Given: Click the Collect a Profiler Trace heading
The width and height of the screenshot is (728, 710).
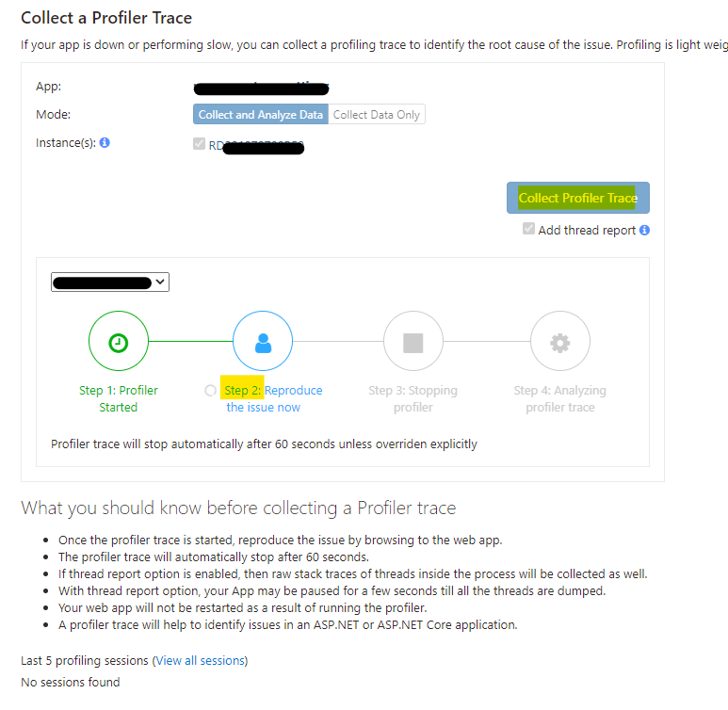Looking at the screenshot, I should 106,18.
